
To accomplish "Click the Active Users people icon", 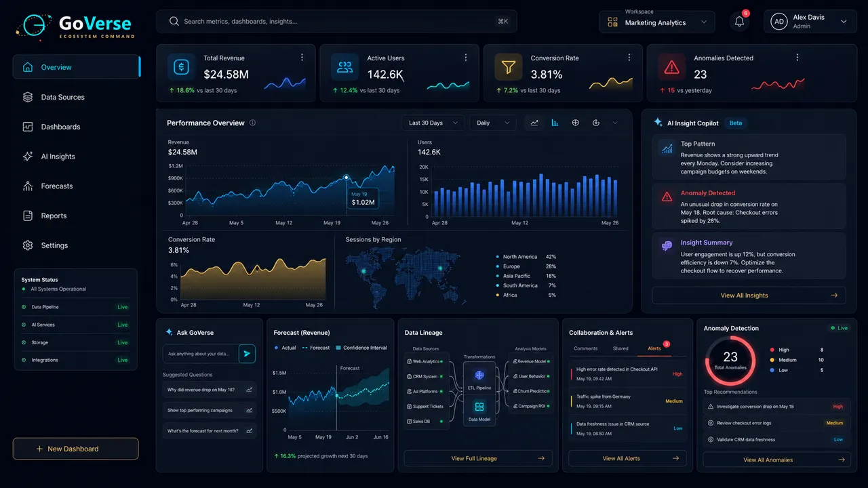I will coord(344,67).
